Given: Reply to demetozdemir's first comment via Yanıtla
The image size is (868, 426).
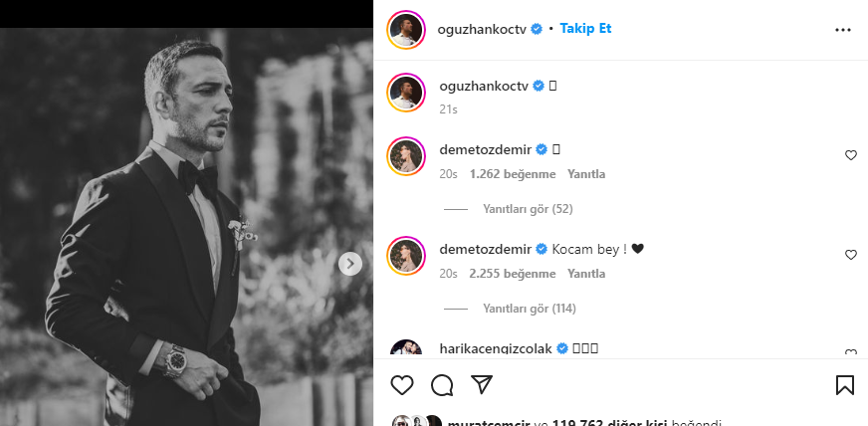Looking at the screenshot, I should (x=586, y=174).
